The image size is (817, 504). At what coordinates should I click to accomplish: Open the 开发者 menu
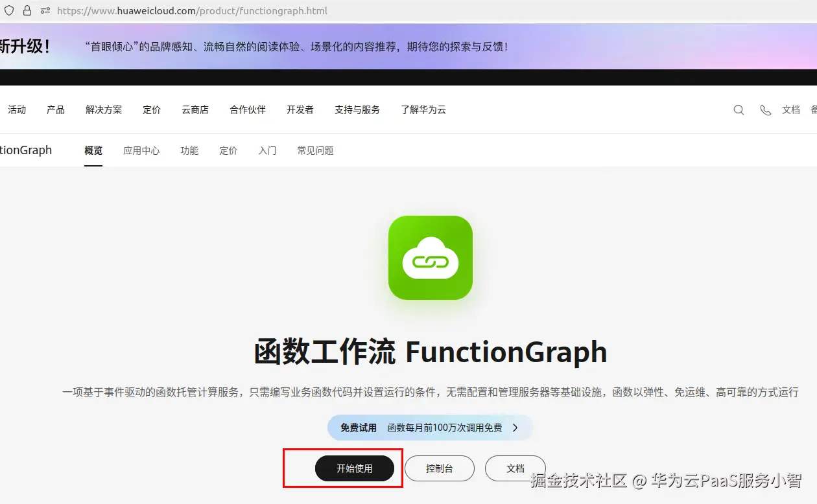300,109
